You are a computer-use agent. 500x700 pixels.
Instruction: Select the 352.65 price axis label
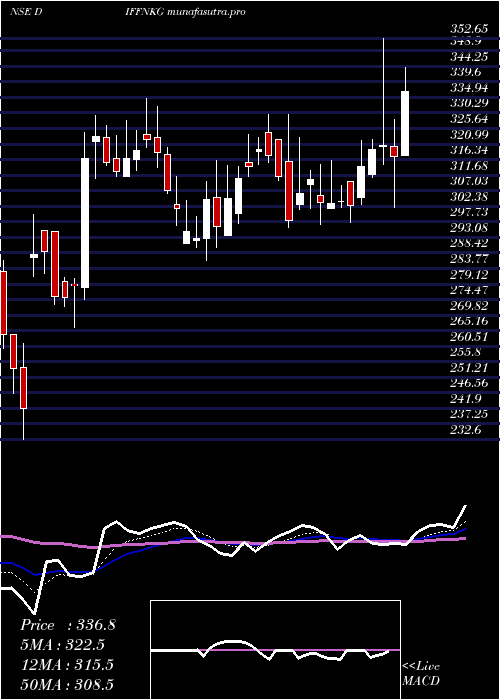pos(469,28)
